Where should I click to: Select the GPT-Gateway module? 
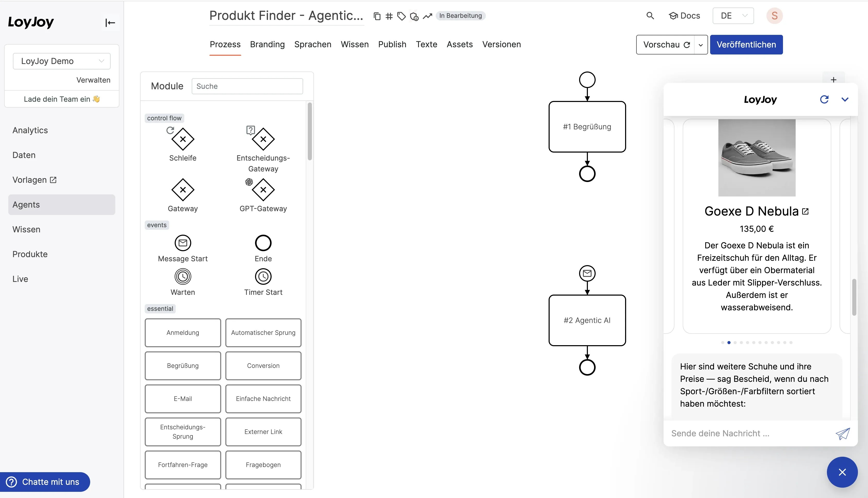(x=263, y=190)
